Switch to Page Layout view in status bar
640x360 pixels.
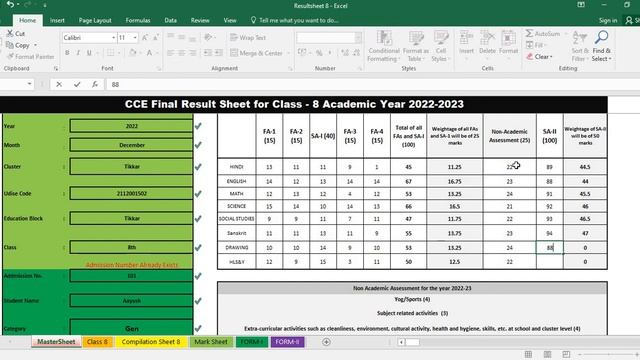(x=547, y=354)
